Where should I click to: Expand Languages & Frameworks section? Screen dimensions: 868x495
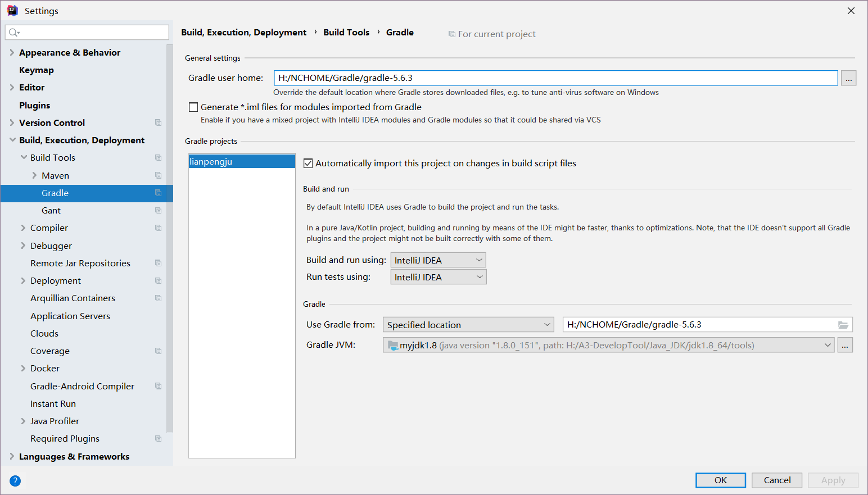click(x=12, y=456)
